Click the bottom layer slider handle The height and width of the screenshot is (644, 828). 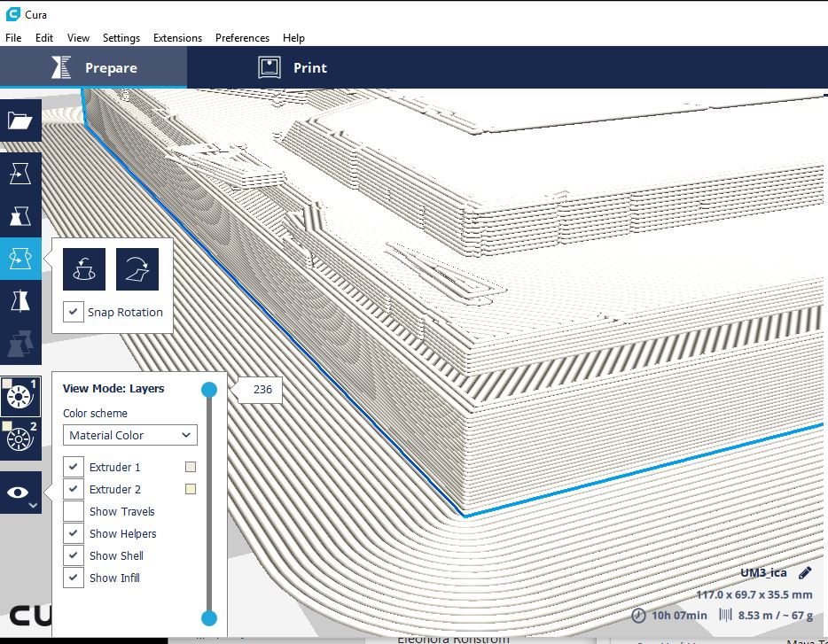click(x=209, y=618)
